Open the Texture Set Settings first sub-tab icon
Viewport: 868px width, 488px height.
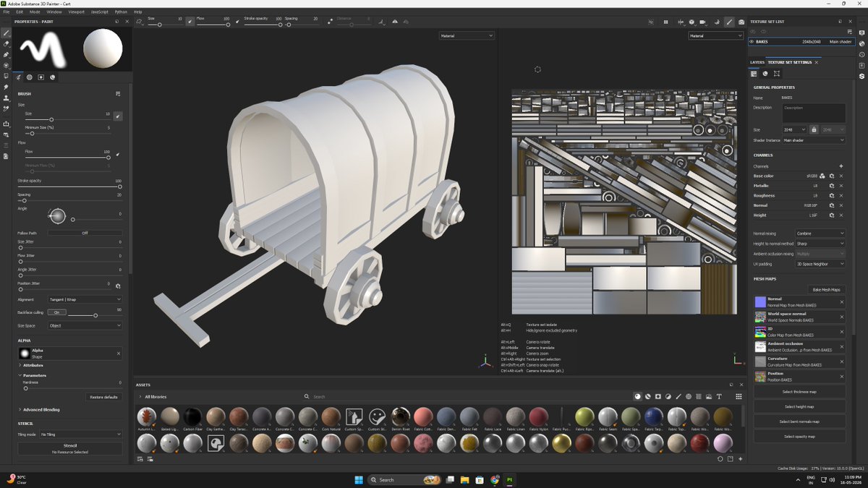(x=754, y=73)
